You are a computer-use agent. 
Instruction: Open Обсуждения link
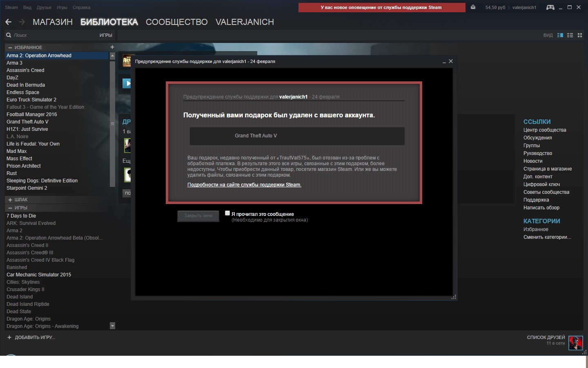(x=537, y=138)
